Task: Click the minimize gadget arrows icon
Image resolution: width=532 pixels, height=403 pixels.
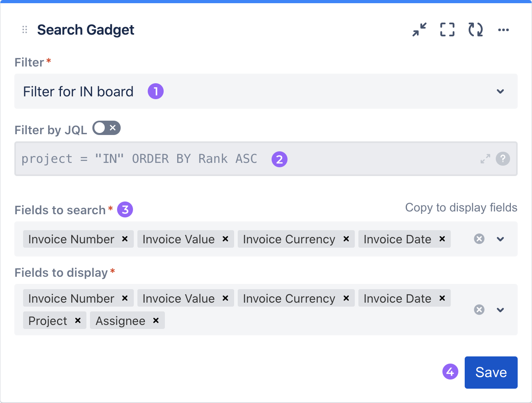Action: pos(419,29)
